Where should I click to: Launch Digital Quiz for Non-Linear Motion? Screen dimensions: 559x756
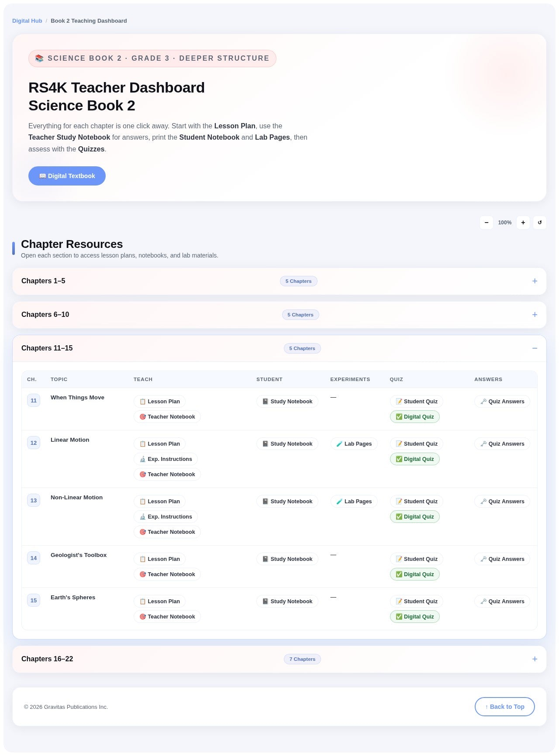(414, 517)
